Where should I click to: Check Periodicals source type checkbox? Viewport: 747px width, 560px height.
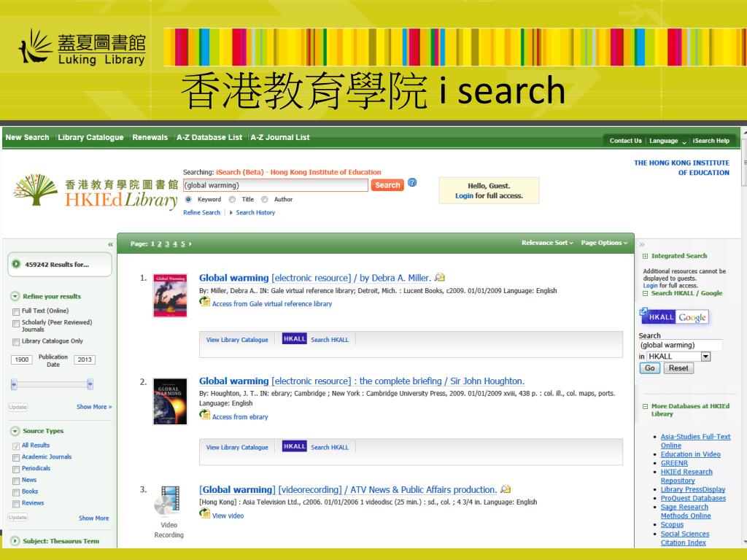(x=16, y=469)
